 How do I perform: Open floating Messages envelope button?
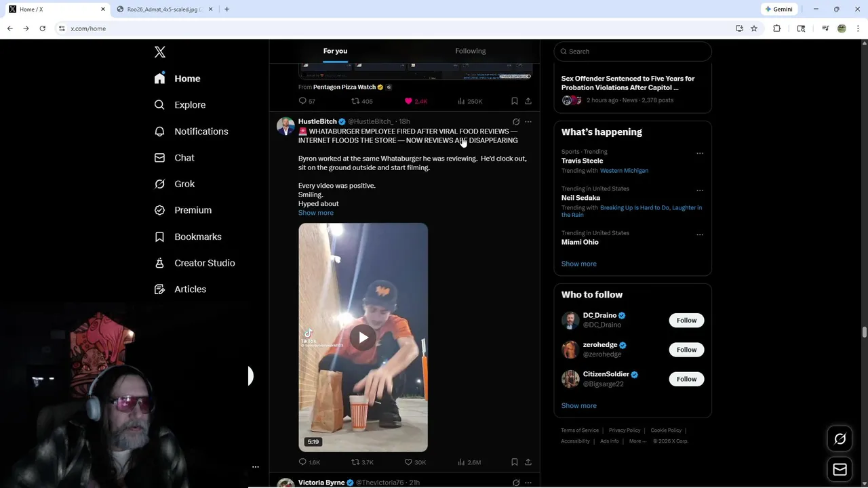pos(840,470)
